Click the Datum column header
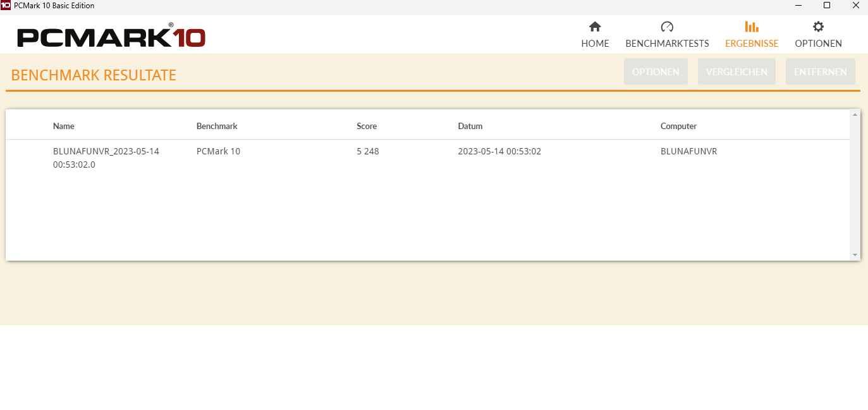 pos(470,126)
